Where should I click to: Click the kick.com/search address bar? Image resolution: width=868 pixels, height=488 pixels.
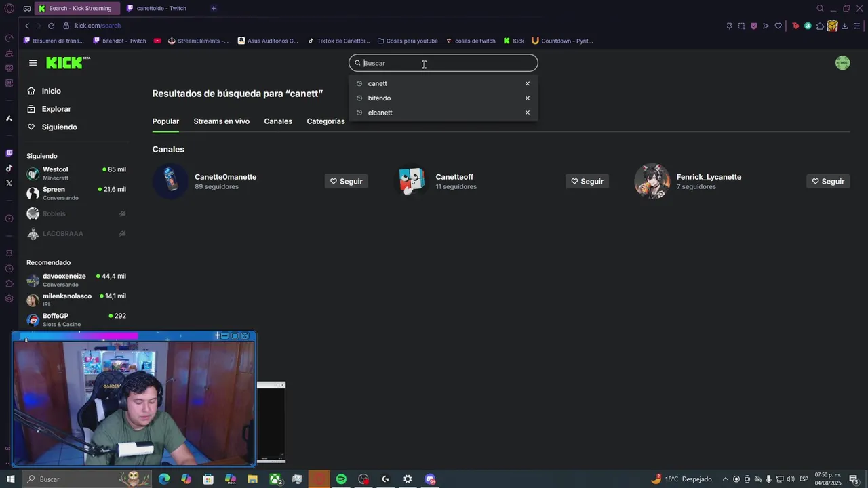[98, 26]
